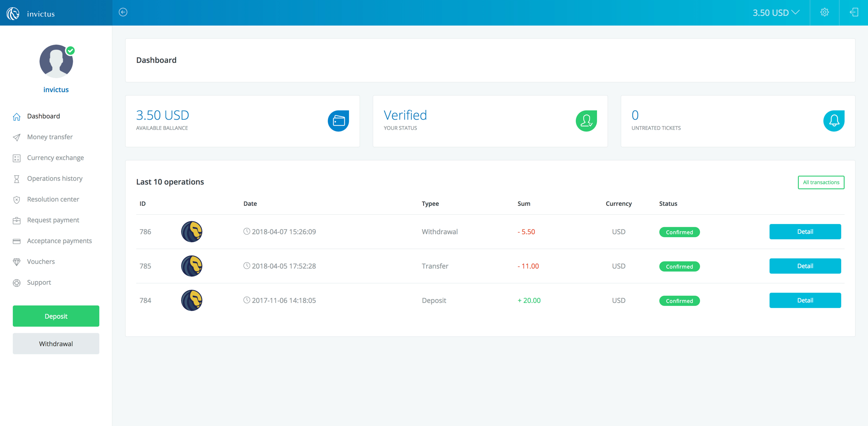
Task: View Detail for deposit 784
Action: pos(805,300)
